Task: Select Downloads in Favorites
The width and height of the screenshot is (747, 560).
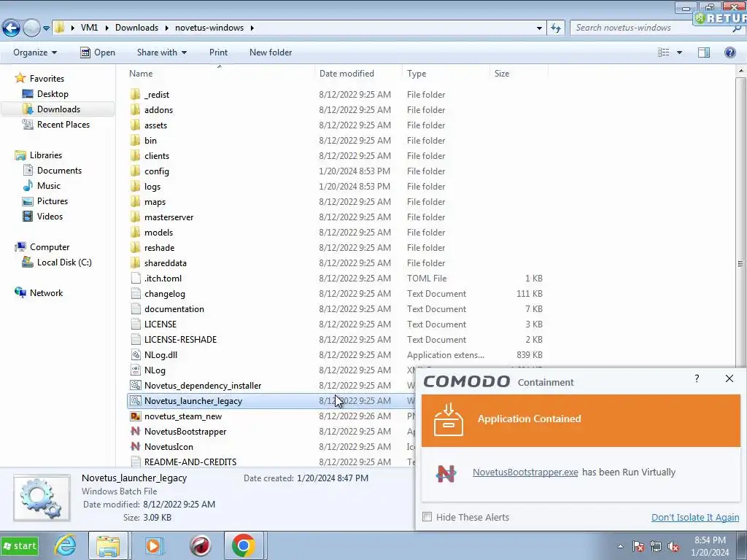Action: point(58,109)
